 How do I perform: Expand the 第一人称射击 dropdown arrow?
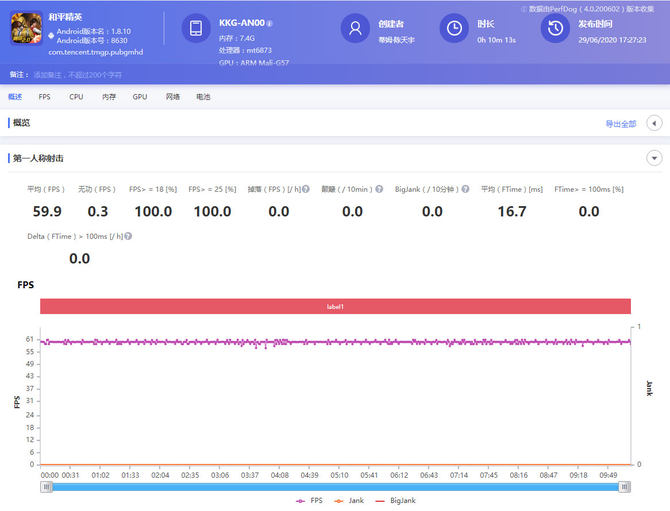tap(655, 158)
